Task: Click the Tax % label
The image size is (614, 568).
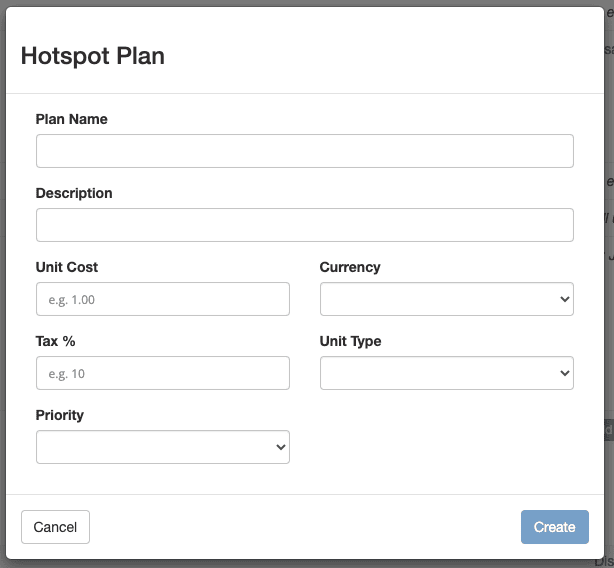Action: click(x=56, y=341)
